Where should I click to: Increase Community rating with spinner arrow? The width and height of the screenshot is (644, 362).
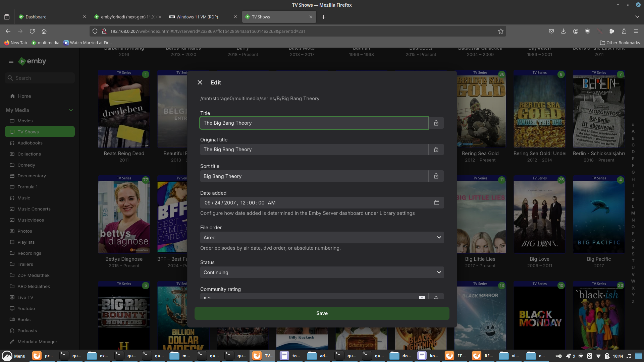(x=422, y=297)
